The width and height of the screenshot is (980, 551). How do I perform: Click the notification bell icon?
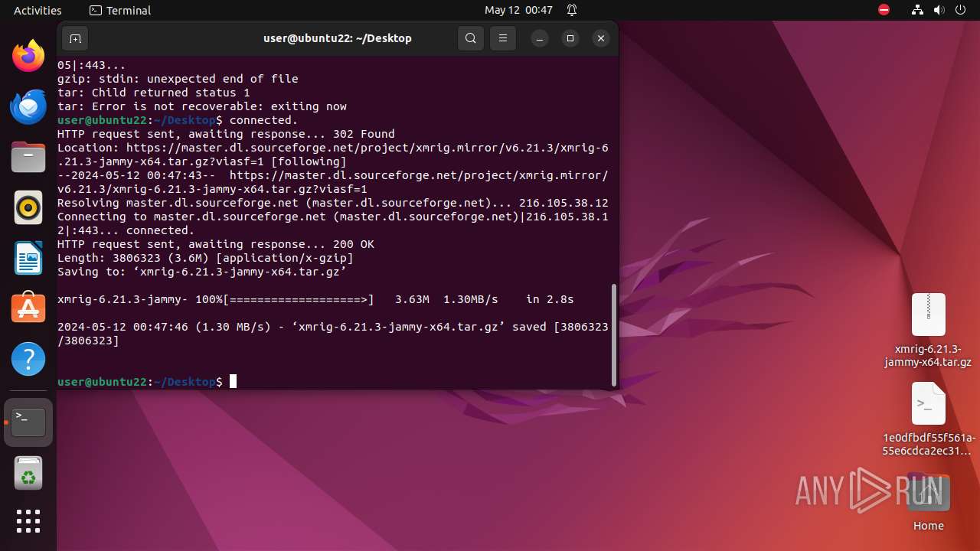572,10
